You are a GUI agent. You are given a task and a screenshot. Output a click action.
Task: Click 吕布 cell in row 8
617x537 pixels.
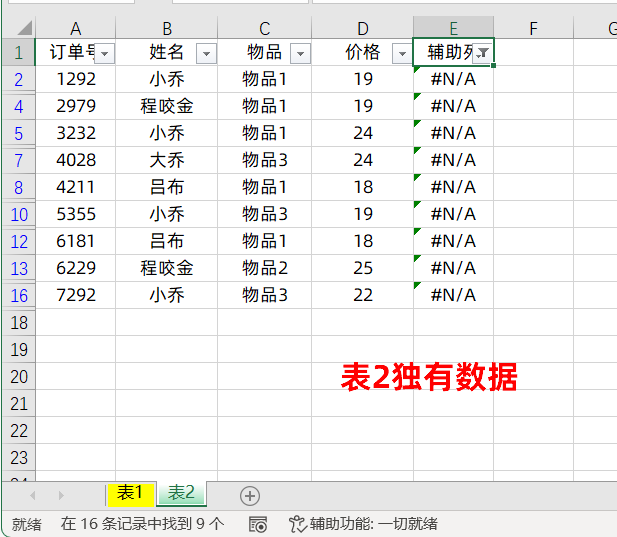point(166,187)
